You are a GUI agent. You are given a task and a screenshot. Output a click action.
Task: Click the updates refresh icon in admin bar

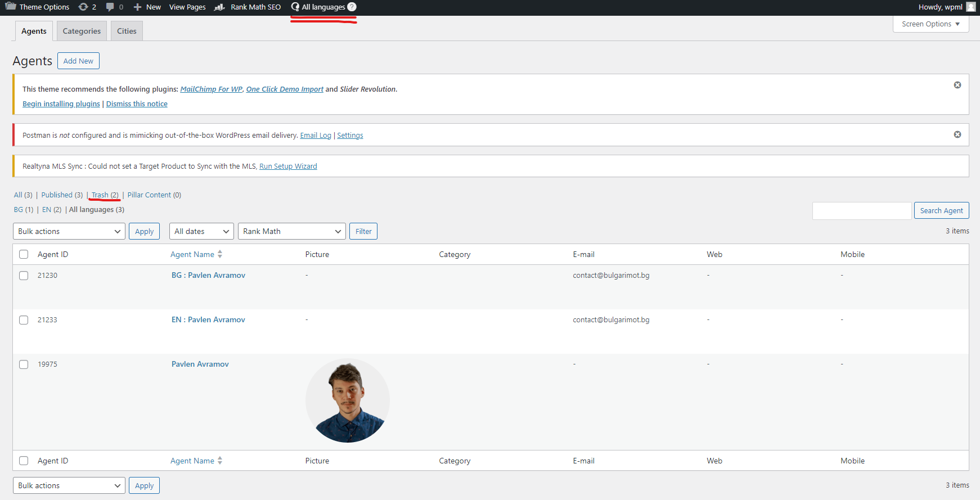83,7
